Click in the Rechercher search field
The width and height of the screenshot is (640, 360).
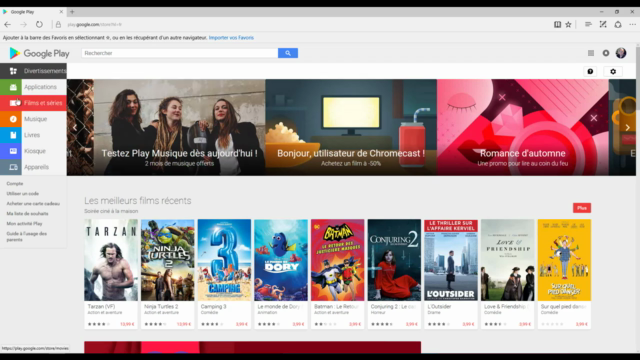coord(180,53)
